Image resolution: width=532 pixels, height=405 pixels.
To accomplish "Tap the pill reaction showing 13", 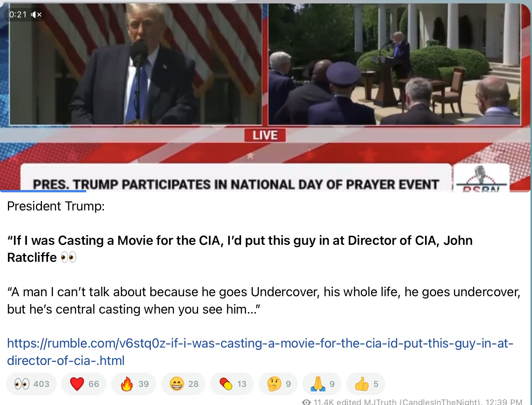I will pyautogui.click(x=232, y=384).
